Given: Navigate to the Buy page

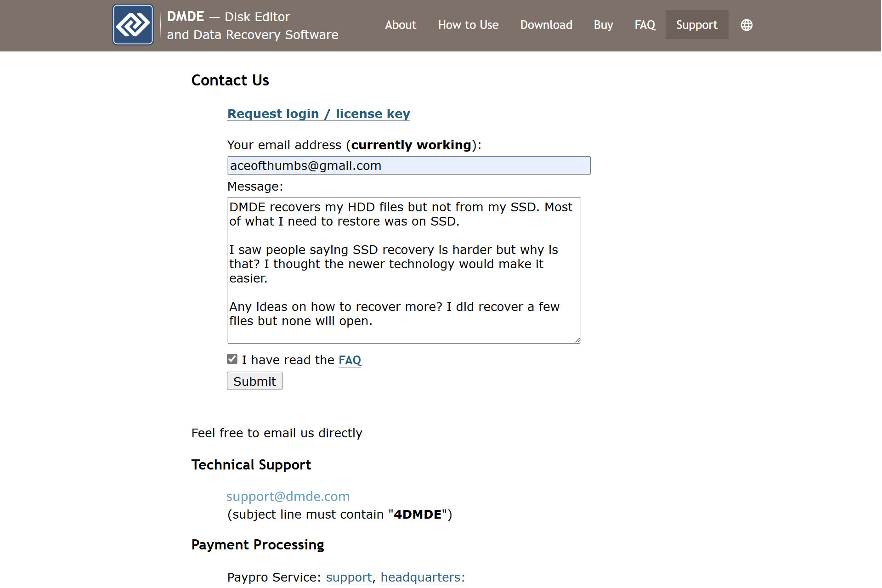Looking at the screenshot, I should point(602,25).
